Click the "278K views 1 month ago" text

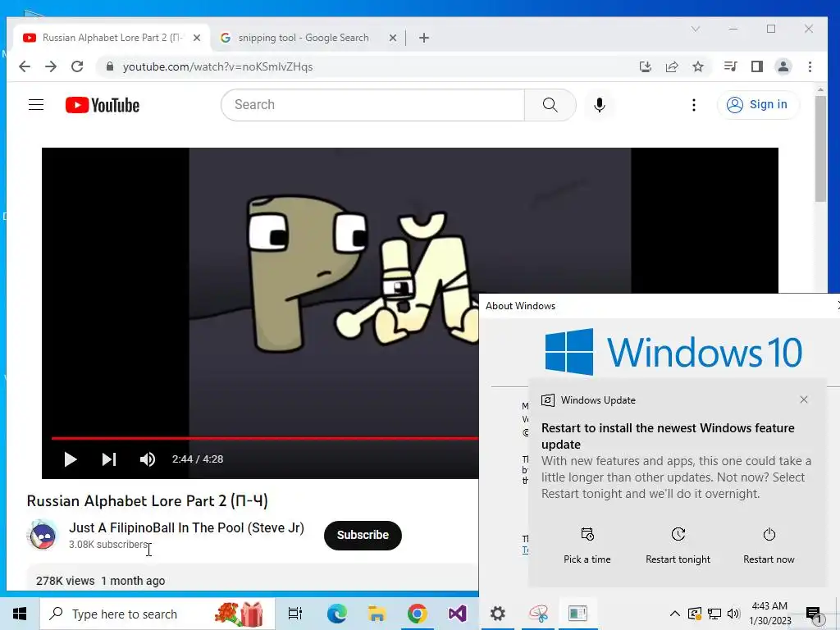click(x=101, y=581)
